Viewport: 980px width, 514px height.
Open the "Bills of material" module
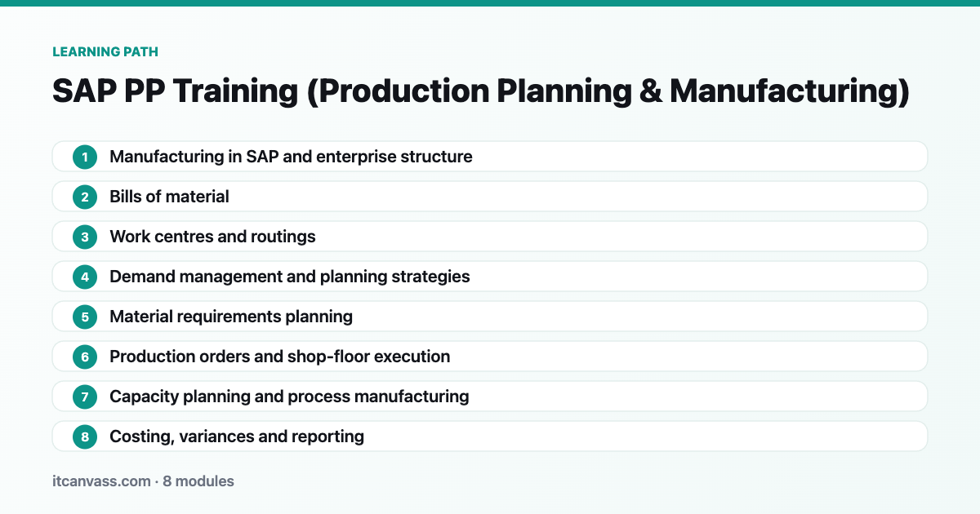point(490,197)
